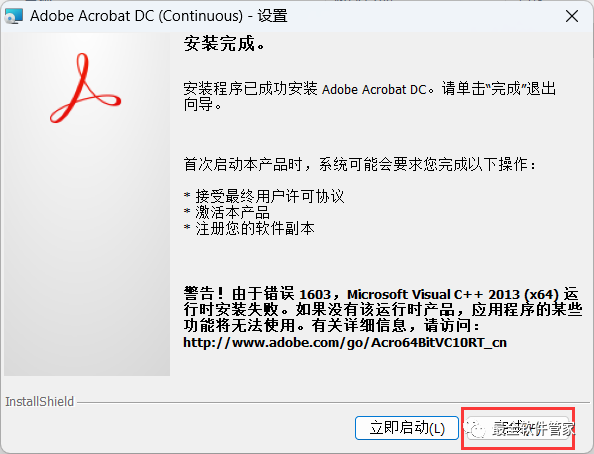Image resolution: width=594 pixels, height=454 pixels.
Task: Click the 设置 word in title bar
Action: click(272, 16)
